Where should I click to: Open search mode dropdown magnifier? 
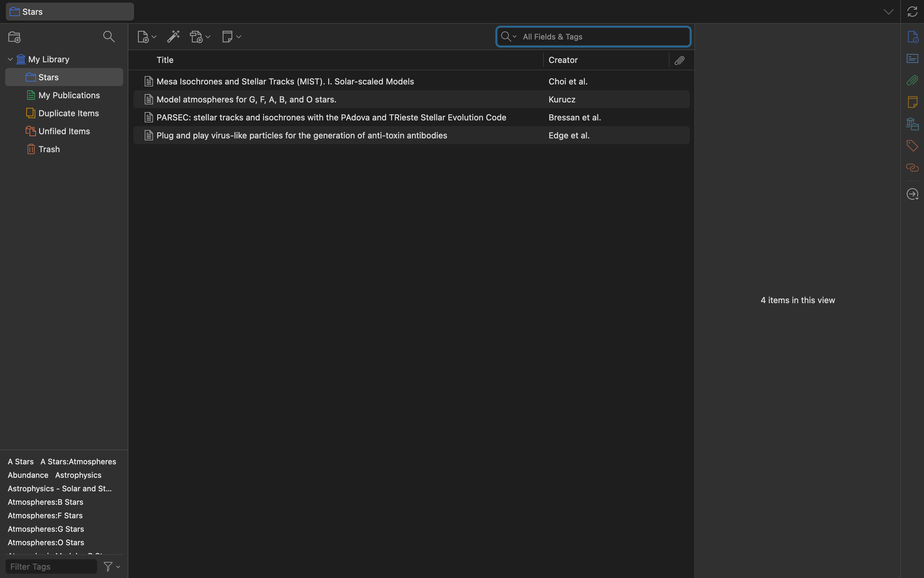click(x=509, y=37)
